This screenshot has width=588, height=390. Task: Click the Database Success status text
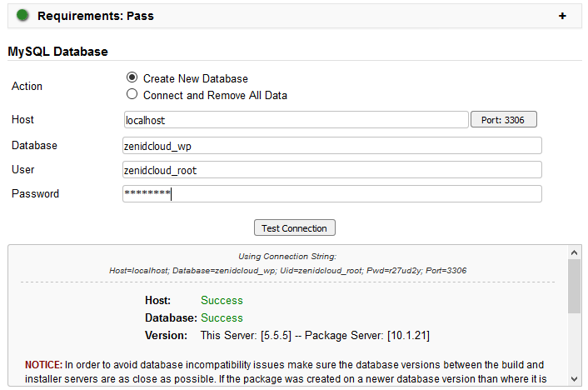[222, 318]
